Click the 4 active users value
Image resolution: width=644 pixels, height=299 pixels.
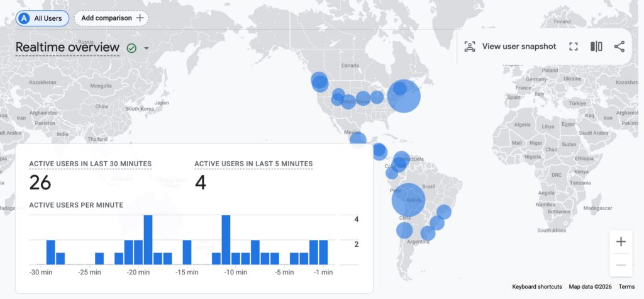click(x=201, y=183)
